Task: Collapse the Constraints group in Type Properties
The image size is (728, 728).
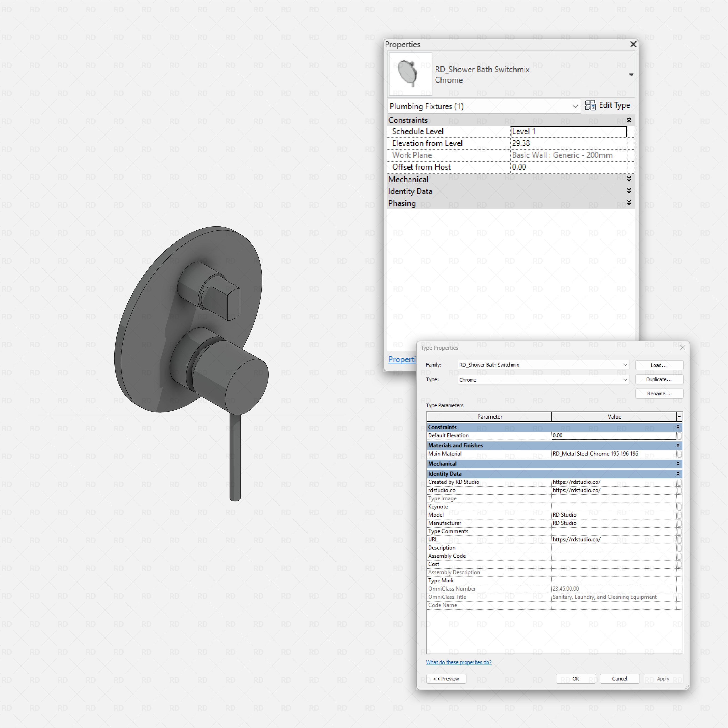Action: click(x=678, y=427)
